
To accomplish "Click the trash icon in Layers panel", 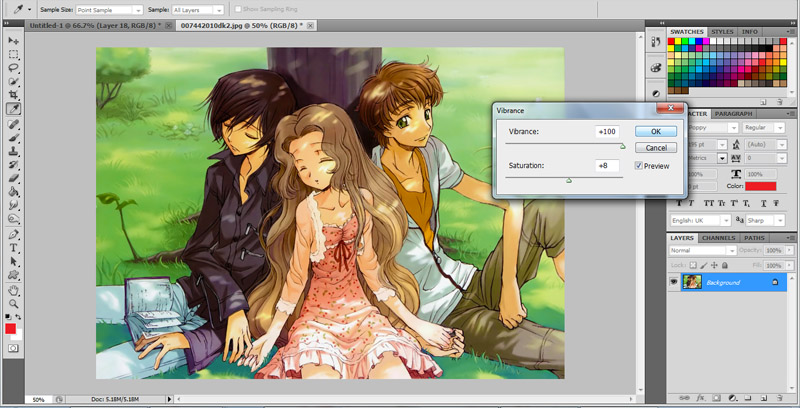I will pos(782,398).
